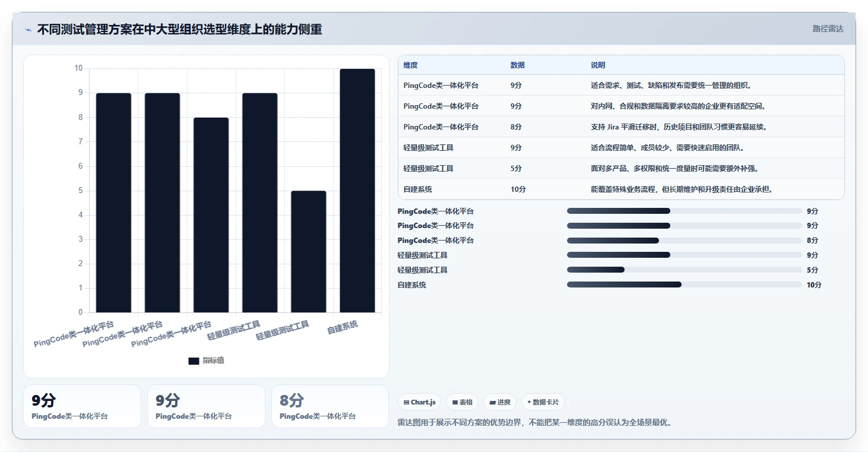Click the footer note 雷达图用于展示不同方案的优势边界
This screenshot has width=868, height=452.
(x=534, y=423)
